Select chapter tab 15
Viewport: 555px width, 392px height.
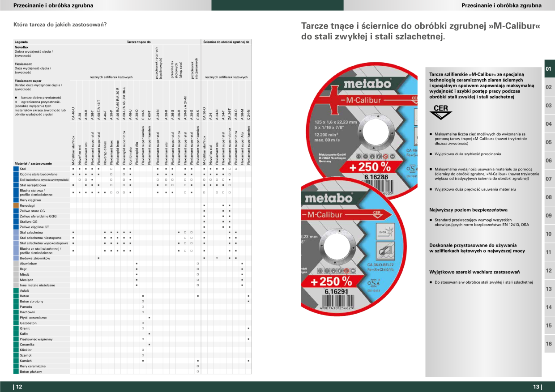click(549, 326)
